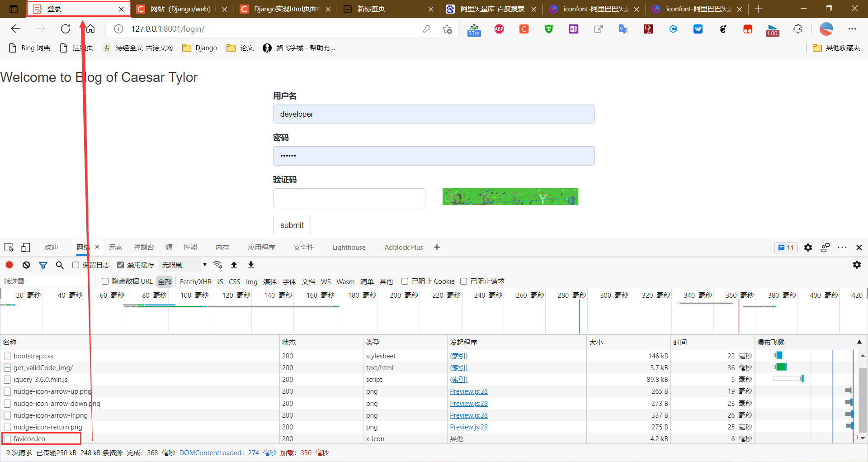Open DevTools settings gear
This screenshot has width=868, height=462.
[808, 248]
